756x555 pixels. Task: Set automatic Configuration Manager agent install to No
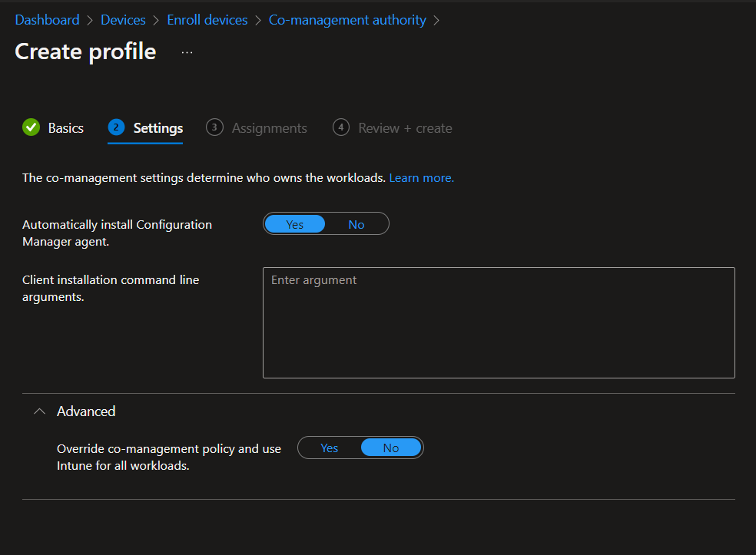click(x=356, y=224)
